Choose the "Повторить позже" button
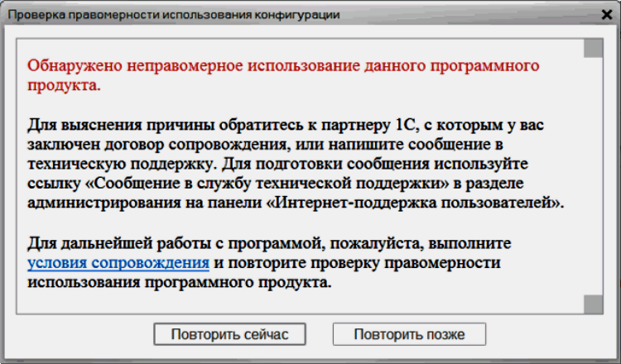Image resolution: width=621 pixels, height=364 pixels. point(409,334)
